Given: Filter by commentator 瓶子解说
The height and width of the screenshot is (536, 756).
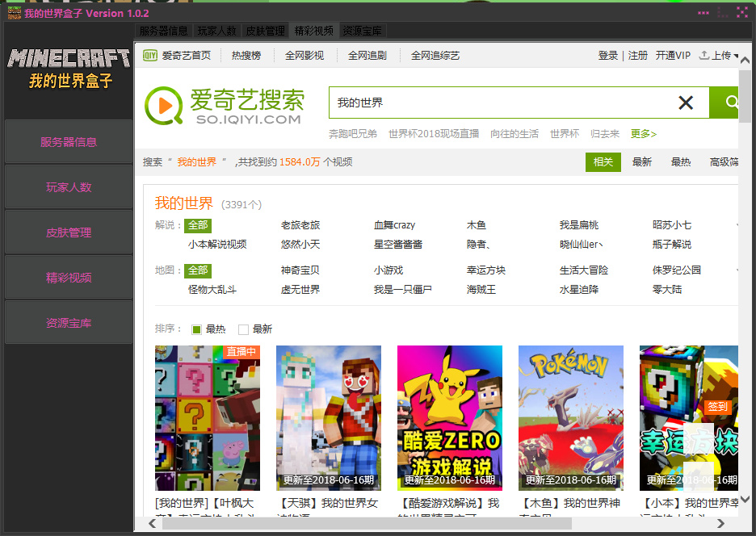Looking at the screenshot, I should pos(672,245).
